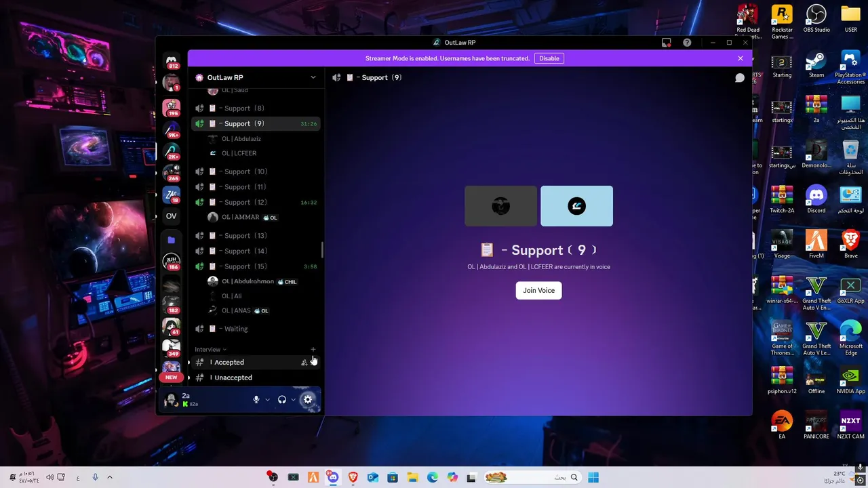This screenshot has height=488, width=868.
Task: Open NZXT CAM desktop shortcut
Action: pos(851,425)
